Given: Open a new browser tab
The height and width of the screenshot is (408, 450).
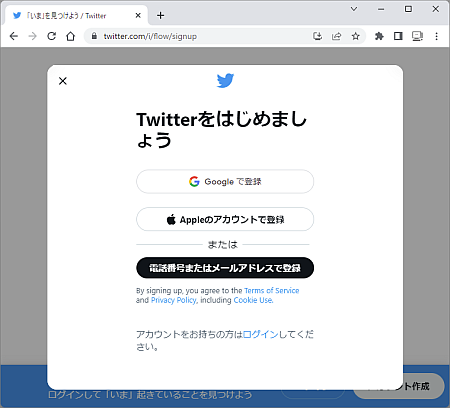Looking at the screenshot, I should tap(160, 15).
